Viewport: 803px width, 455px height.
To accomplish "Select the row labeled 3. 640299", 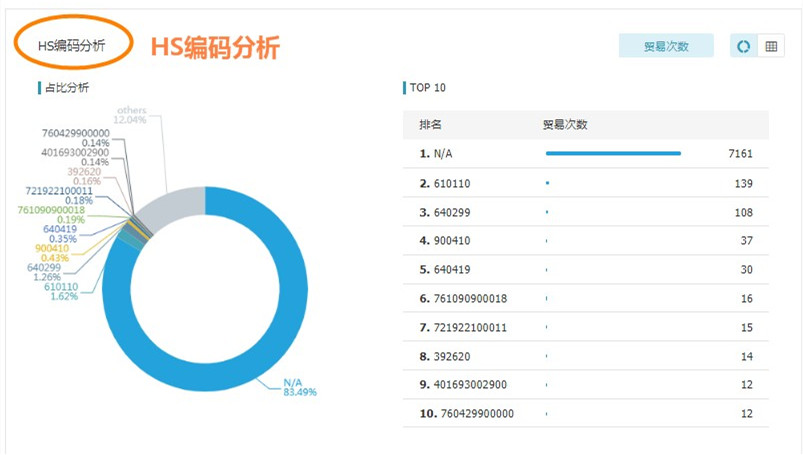I will coord(586,212).
